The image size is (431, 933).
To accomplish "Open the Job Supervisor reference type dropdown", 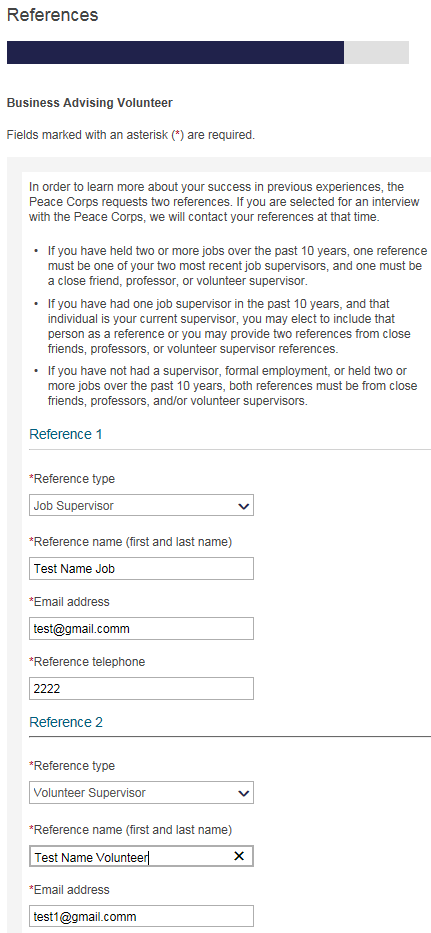I will click(141, 506).
